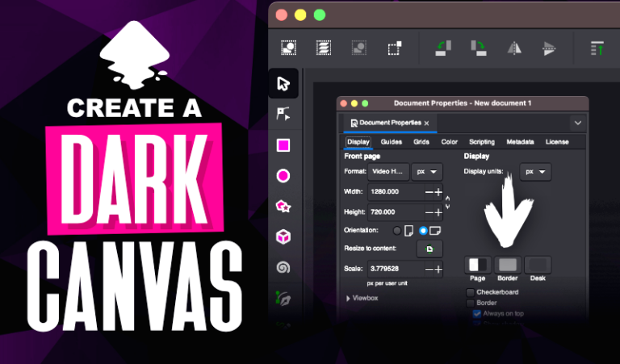Select the Rectangle tool

pos(283,145)
